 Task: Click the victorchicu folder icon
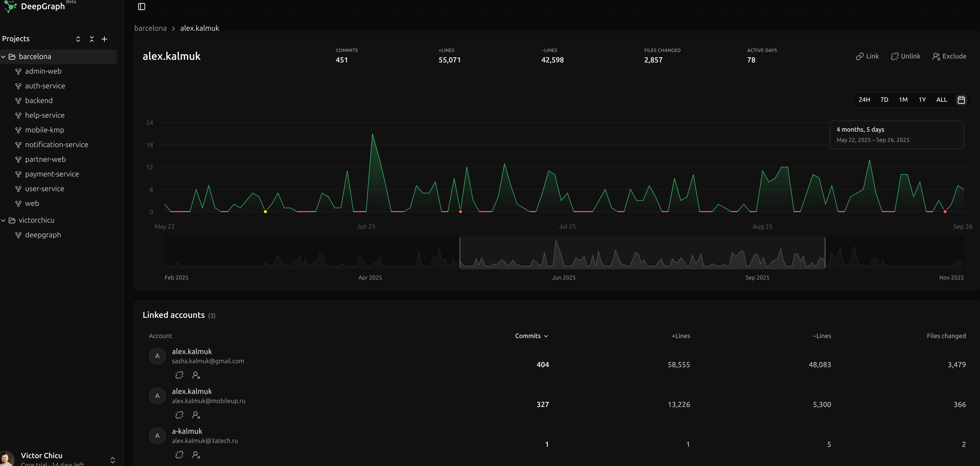coord(12,220)
